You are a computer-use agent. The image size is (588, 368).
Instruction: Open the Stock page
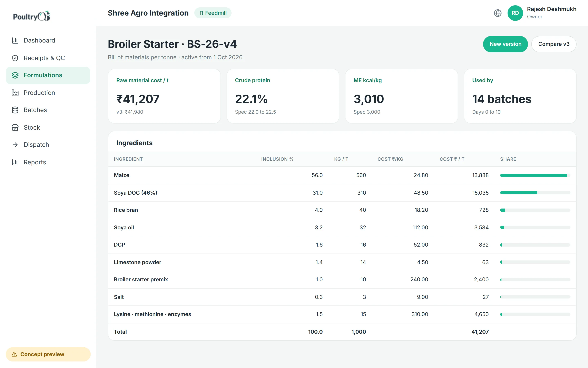(x=48, y=128)
